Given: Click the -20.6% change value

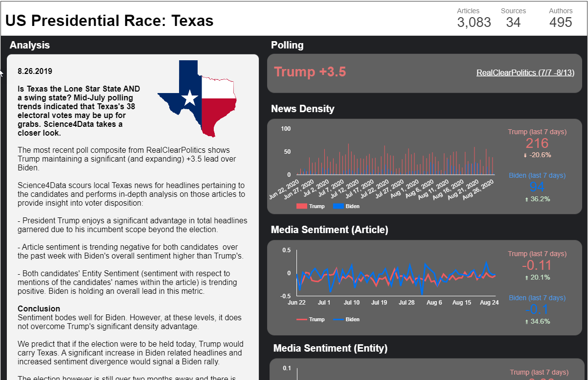Looking at the screenshot, I should pyautogui.click(x=541, y=155).
